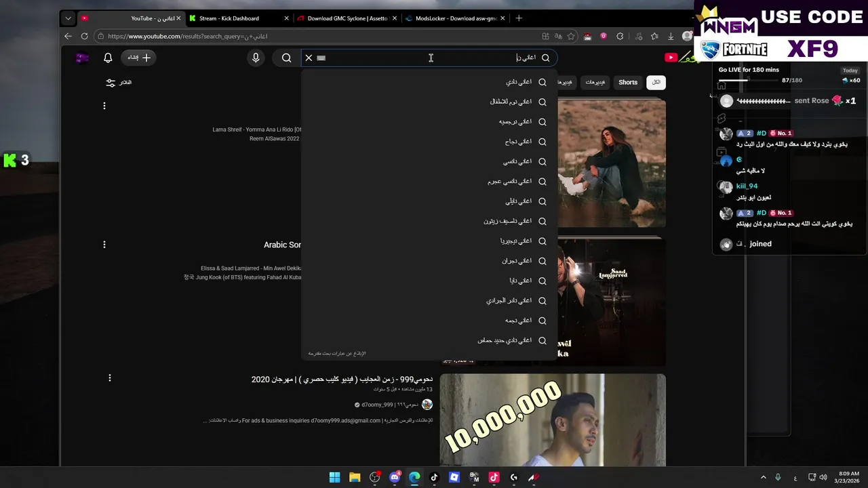Choose suggestion 'اغاني نجاح'

tap(429, 142)
